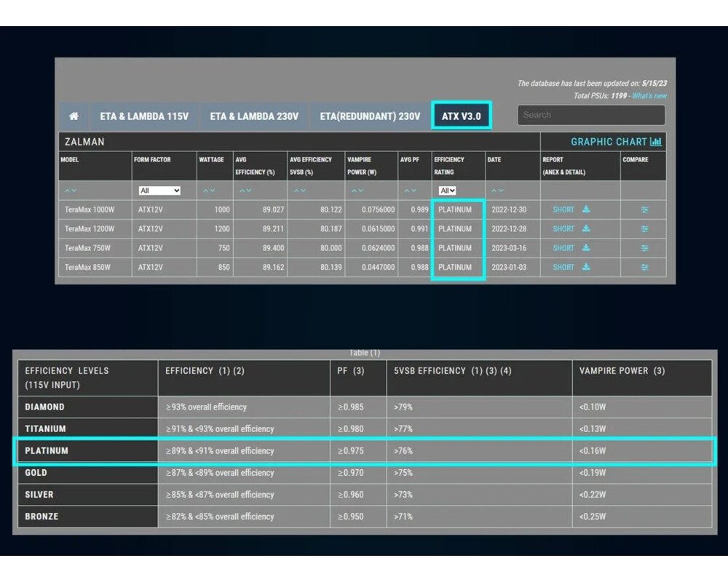Select the ATX V3.0 tab
Image resolution: width=728 pixels, height=582 pixels.
[461, 116]
